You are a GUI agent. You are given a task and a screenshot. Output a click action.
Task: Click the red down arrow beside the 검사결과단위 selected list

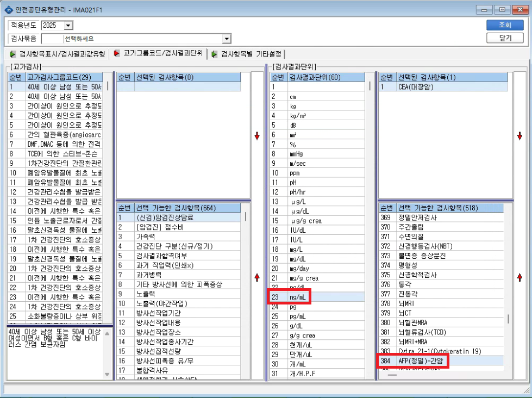click(x=520, y=136)
